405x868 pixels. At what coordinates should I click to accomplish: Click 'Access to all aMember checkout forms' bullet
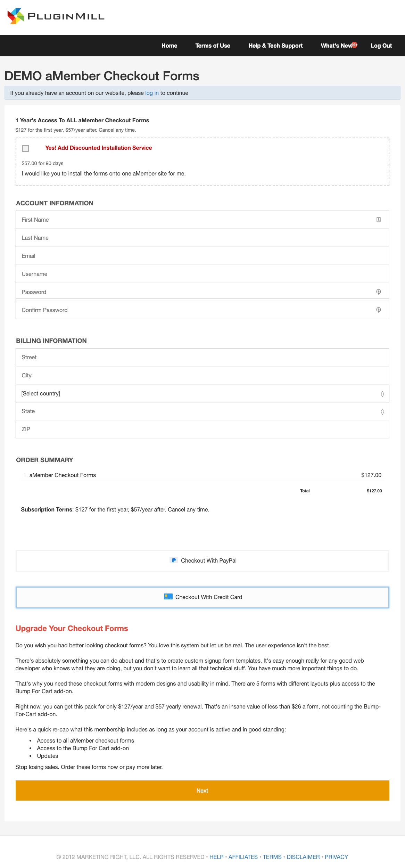click(x=85, y=740)
